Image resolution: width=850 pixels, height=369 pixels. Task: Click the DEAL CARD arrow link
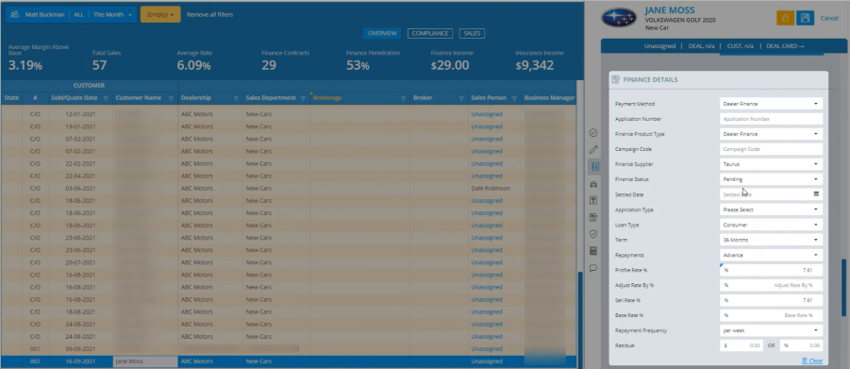785,46
